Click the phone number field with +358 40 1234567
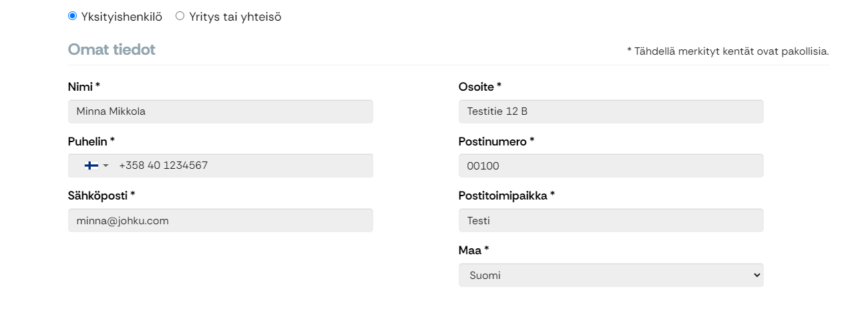 (x=220, y=166)
